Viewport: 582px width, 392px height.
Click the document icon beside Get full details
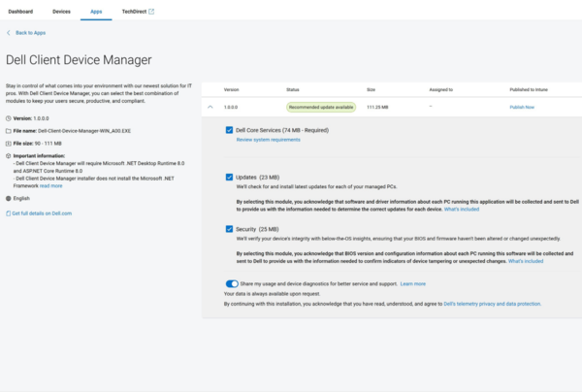point(9,212)
